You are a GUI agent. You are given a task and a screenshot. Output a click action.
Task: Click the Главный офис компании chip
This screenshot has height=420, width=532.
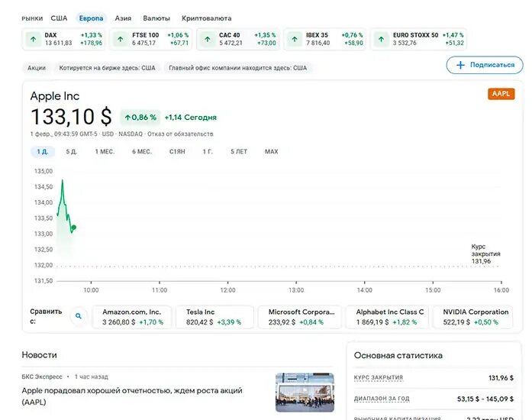[x=238, y=68]
